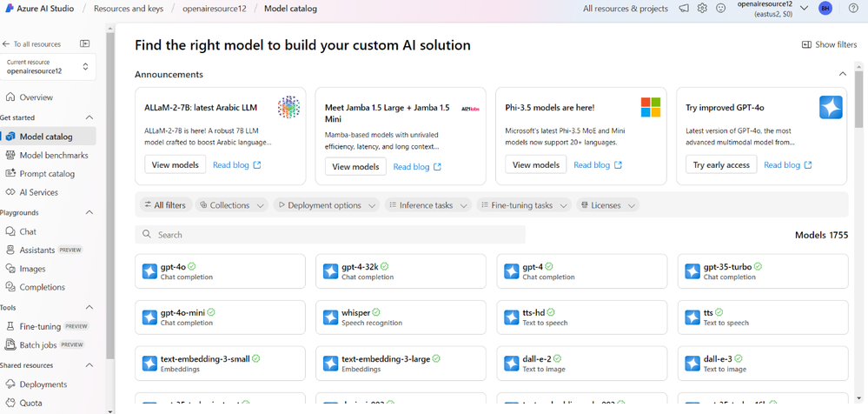Click the Images playground icon
The height and width of the screenshot is (414, 868).
(x=10, y=269)
